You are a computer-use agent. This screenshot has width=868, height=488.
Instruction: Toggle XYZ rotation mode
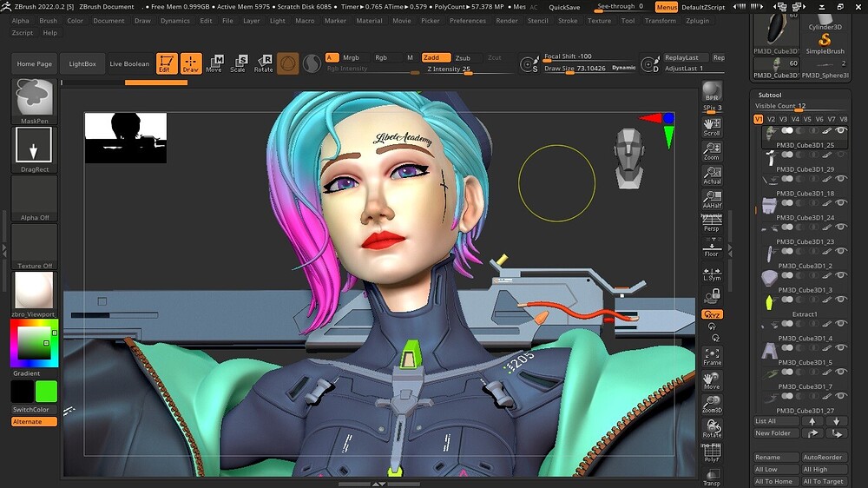coord(712,314)
